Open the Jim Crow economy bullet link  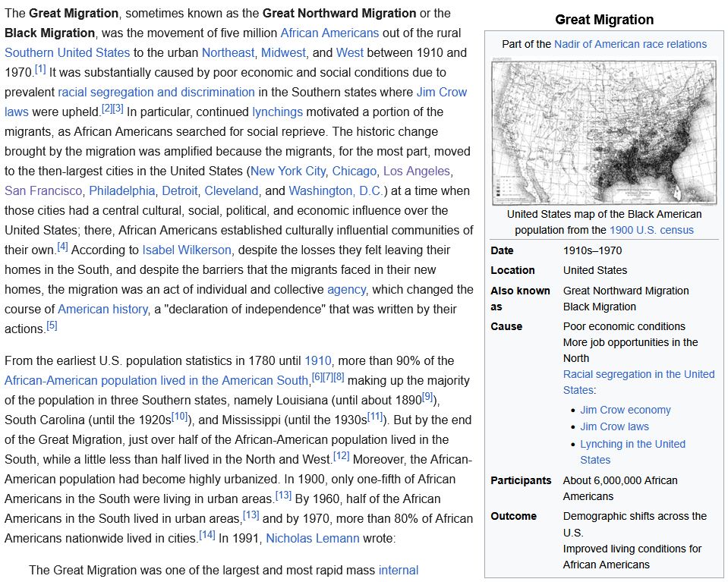coord(626,410)
